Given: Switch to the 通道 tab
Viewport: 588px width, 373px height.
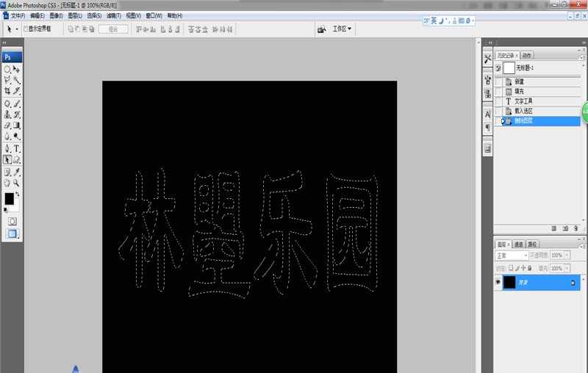Looking at the screenshot, I should click(519, 244).
